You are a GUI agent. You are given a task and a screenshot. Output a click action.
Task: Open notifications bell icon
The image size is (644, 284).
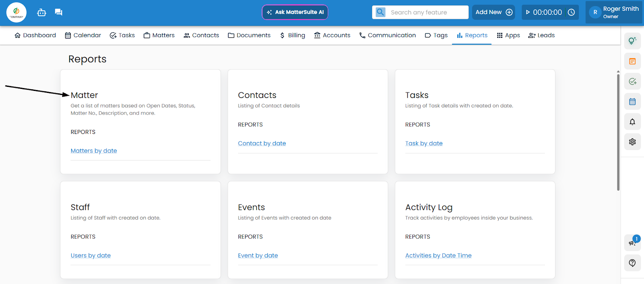[632, 122]
